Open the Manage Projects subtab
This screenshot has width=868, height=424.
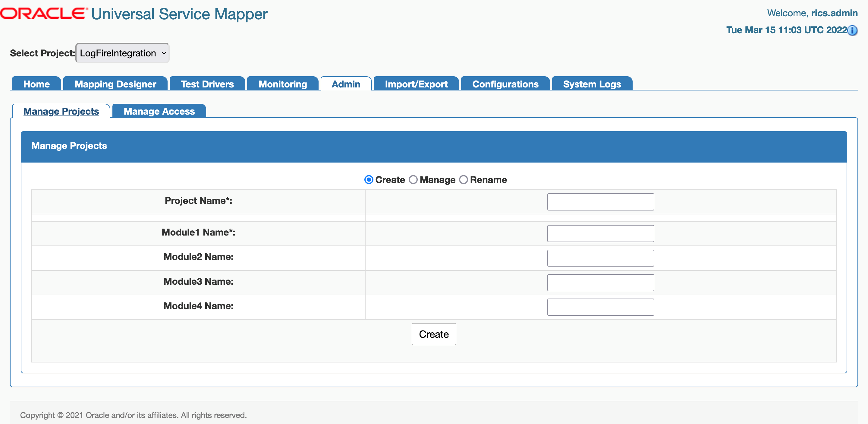tap(61, 111)
